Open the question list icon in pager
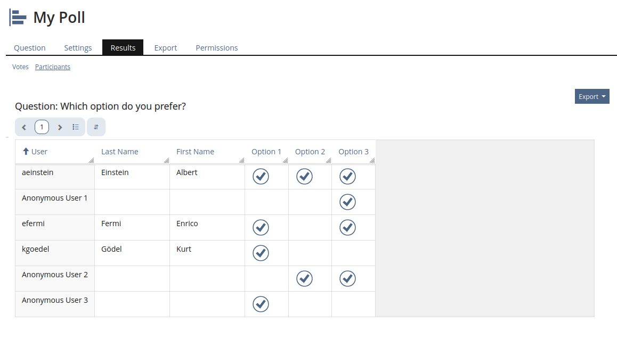This screenshot has height=364, width=617. (x=76, y=127)
